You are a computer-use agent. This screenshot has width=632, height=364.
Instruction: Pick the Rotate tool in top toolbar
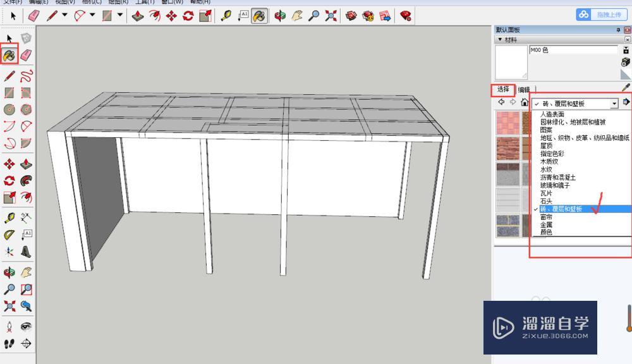pyautogui.click(x=188, y=16)
